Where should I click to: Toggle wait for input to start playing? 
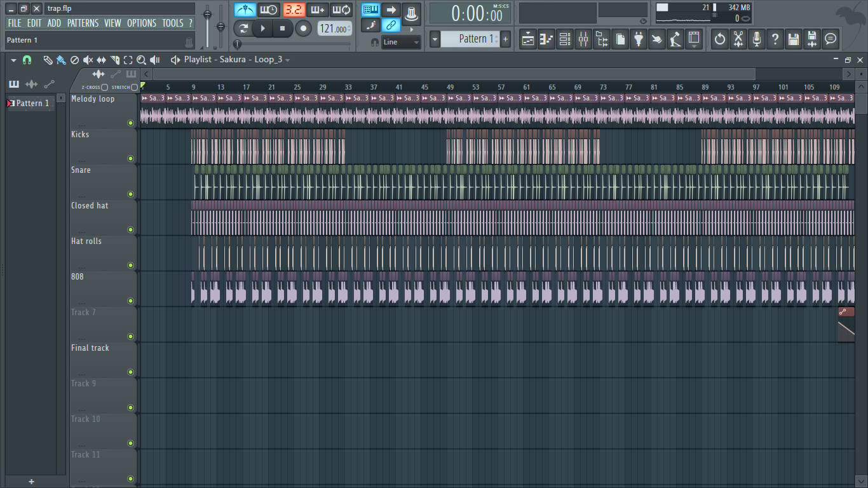pyautogui.click(x=269, y=10)
